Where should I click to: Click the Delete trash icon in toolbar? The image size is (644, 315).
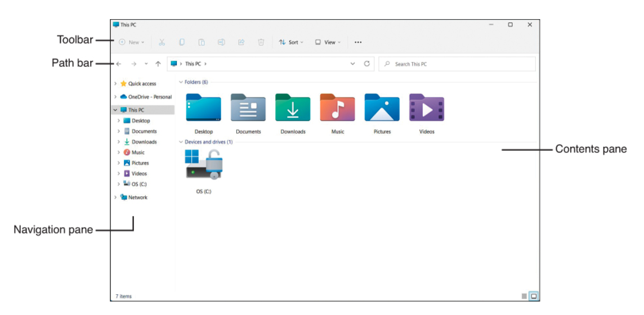coord(261,42)
